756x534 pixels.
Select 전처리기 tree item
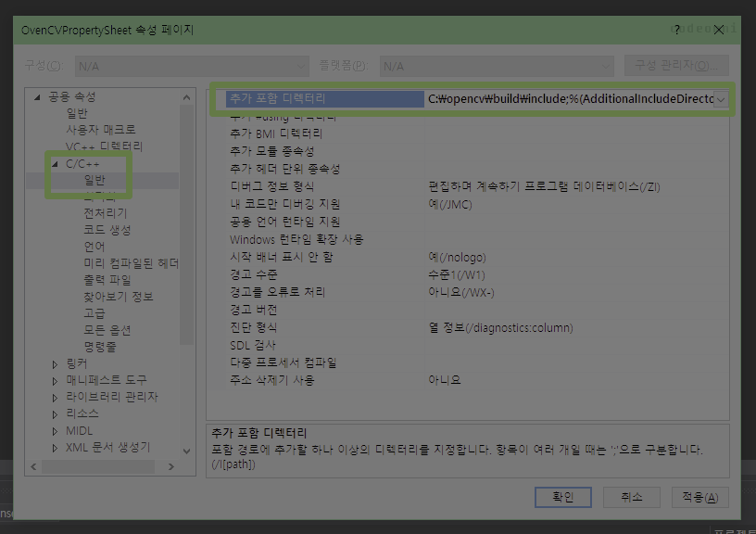(106, 213)
